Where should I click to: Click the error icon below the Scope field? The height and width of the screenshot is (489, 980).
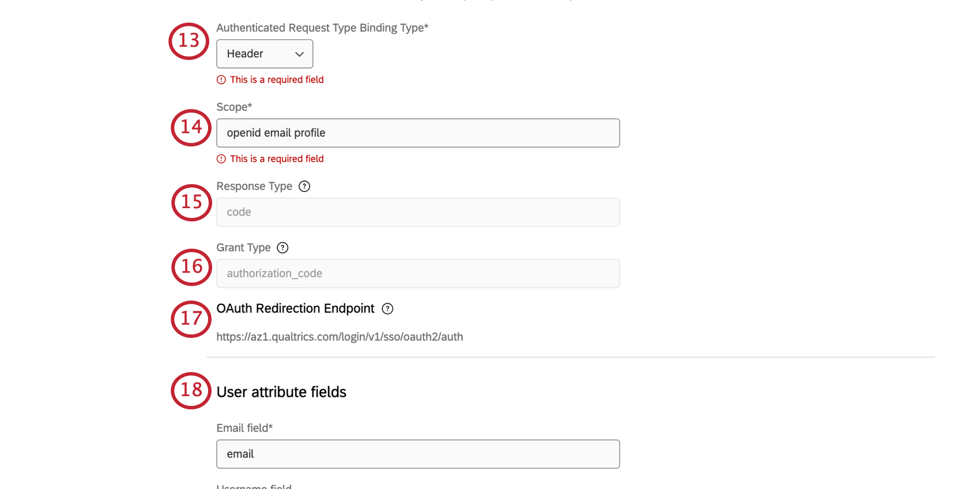pos(221,159)
